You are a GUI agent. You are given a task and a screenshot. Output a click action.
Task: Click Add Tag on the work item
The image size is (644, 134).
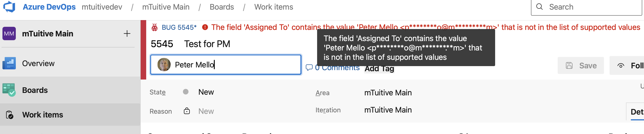(379, 69)
